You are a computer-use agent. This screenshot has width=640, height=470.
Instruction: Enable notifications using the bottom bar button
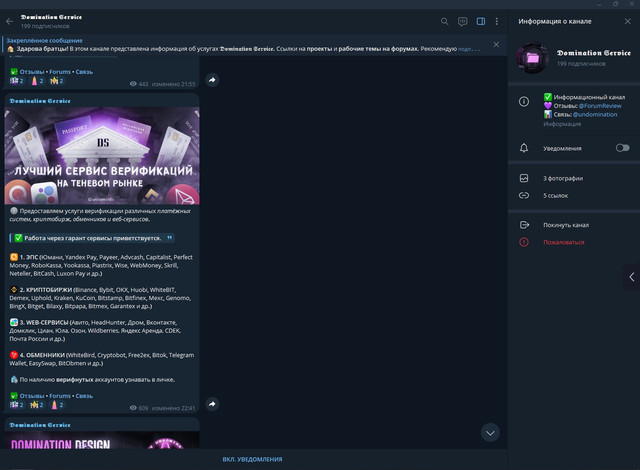(252, 459)
